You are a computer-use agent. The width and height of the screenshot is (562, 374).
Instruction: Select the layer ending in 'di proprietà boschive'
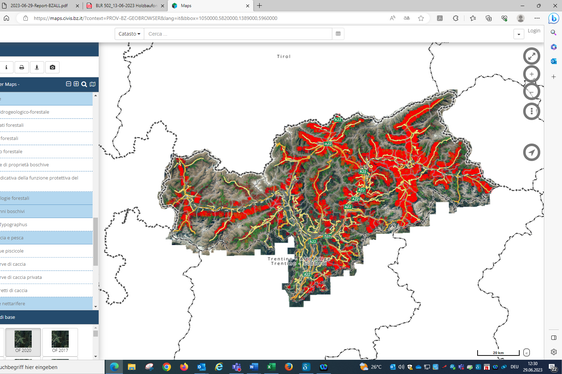click(x=47, y=165)
